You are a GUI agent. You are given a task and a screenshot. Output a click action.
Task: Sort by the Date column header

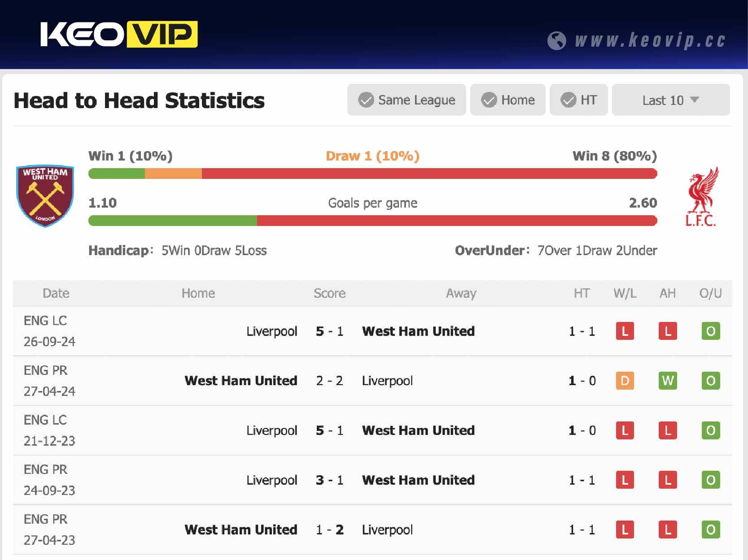tap(56, 293)
